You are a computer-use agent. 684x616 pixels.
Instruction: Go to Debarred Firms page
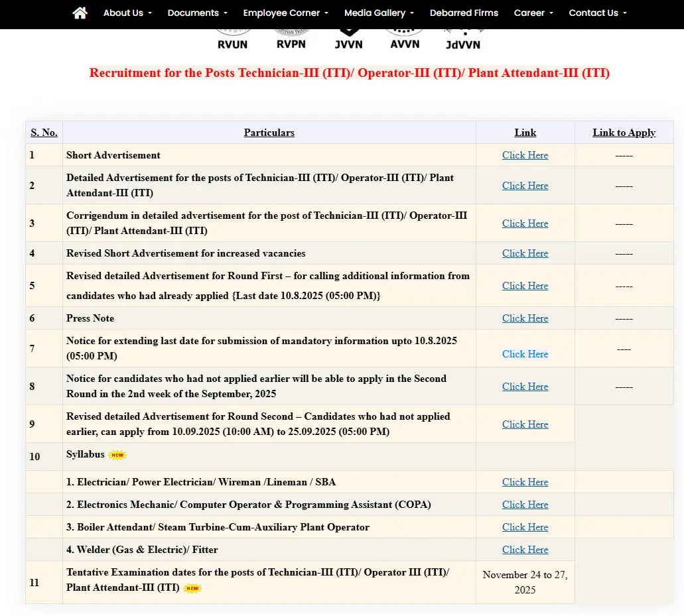pyautogui.click(x=464, y=13)
